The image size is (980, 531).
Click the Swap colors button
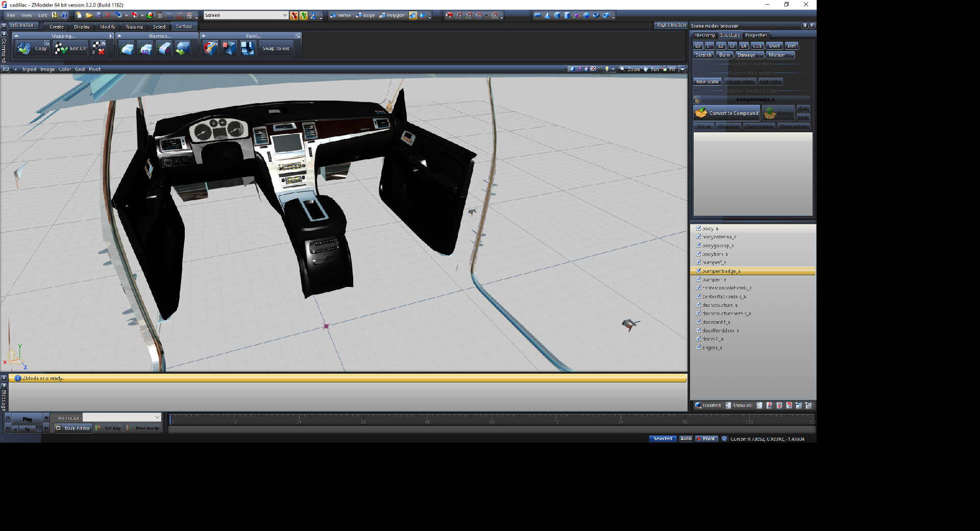276,49
